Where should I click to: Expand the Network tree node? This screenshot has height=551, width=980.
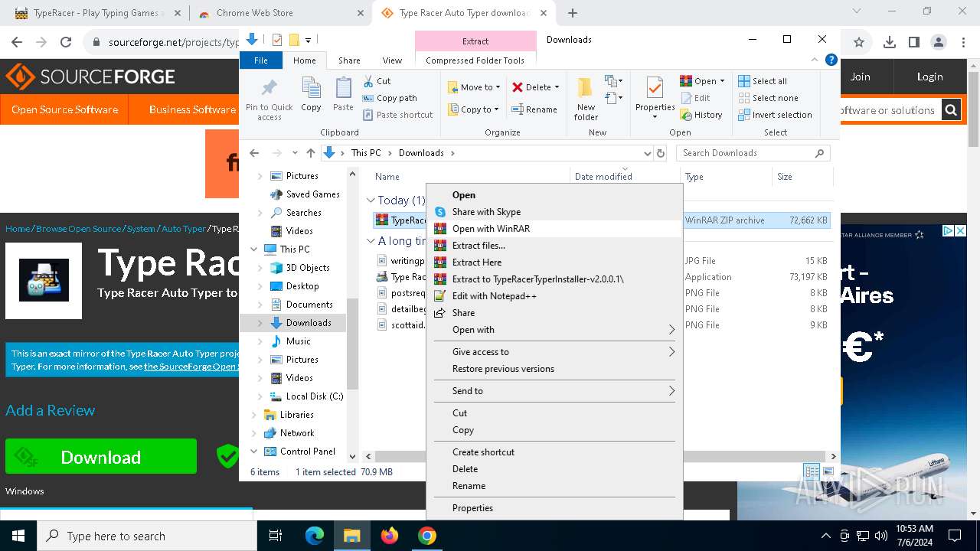click(x=253, y=433)
